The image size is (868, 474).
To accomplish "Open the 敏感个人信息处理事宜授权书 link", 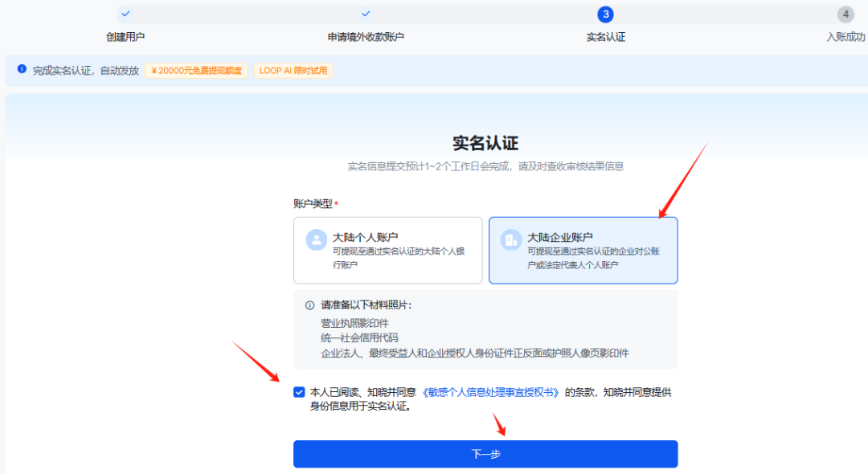I will pyautogui.click(x=490, y=392).
